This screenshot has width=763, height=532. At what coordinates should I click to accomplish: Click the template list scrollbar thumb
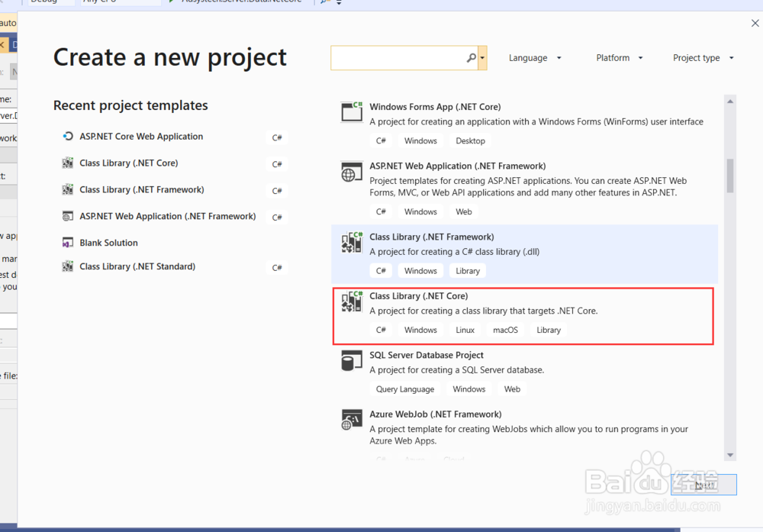click(730, 176)
